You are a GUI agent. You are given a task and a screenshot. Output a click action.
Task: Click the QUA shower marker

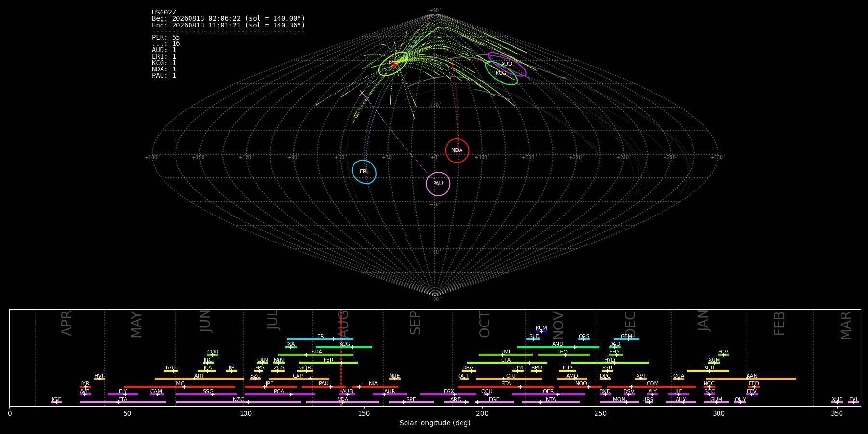(x=678, y=379)
